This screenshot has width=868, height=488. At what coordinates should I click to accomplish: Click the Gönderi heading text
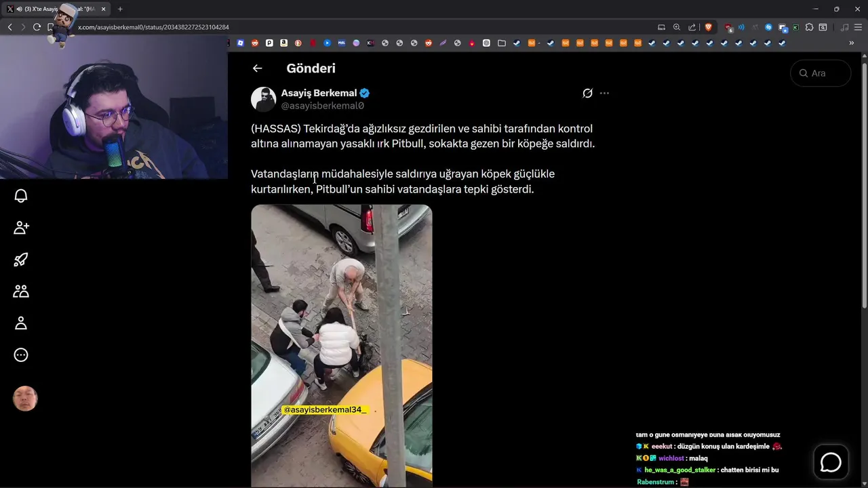click(311, 68)
